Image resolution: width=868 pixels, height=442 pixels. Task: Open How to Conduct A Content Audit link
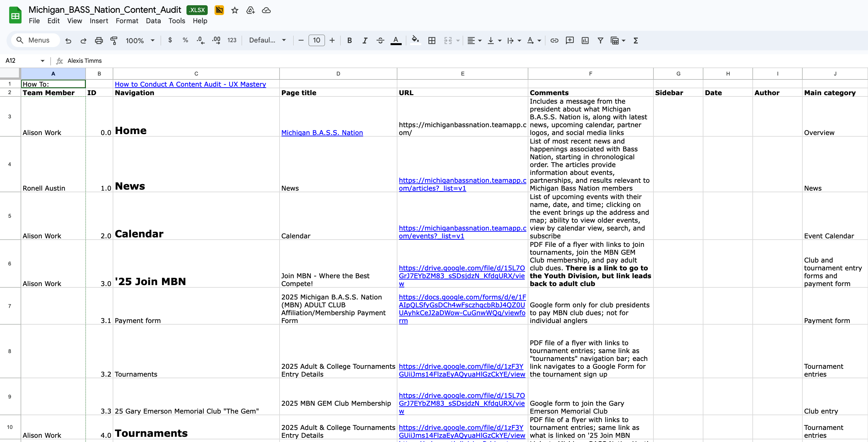[x=190, y=84]
